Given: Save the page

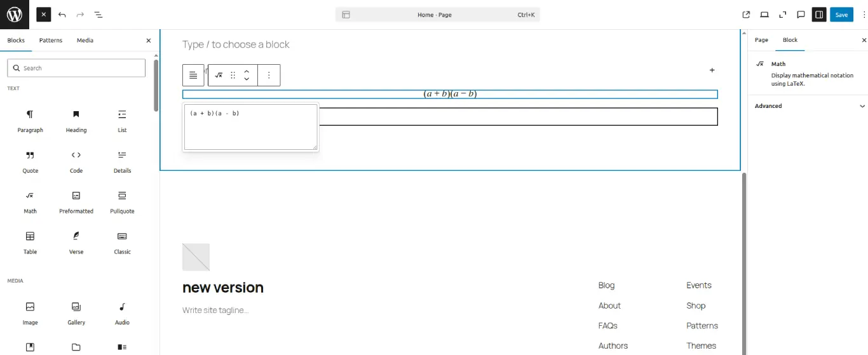Looking at the screenshot, I should 841,15.
